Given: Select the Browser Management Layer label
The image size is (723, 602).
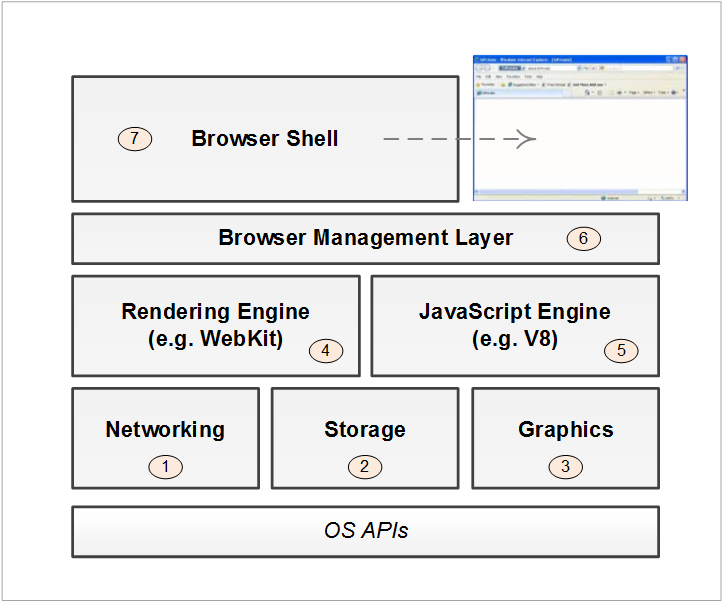Looking at the screenshot, I should (366, 238).
